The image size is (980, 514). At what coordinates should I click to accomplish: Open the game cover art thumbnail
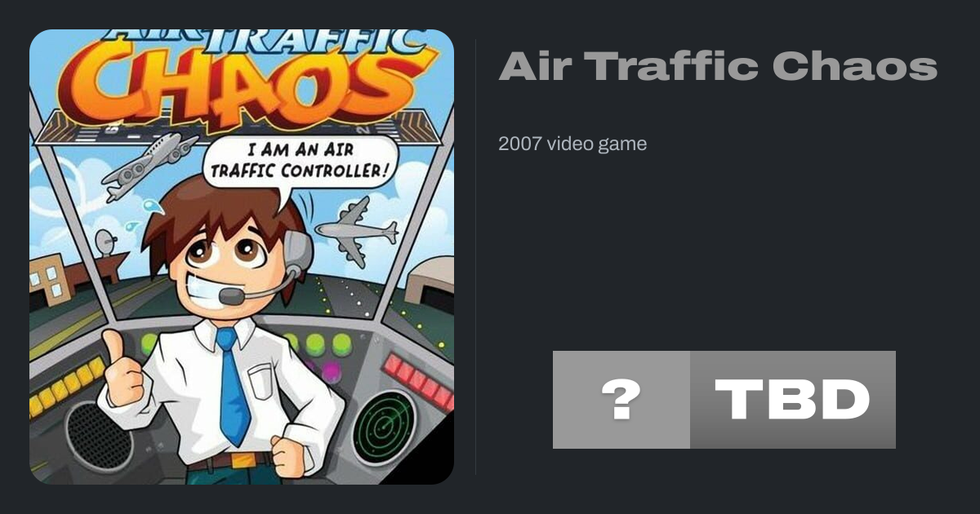tap(242, 257)
